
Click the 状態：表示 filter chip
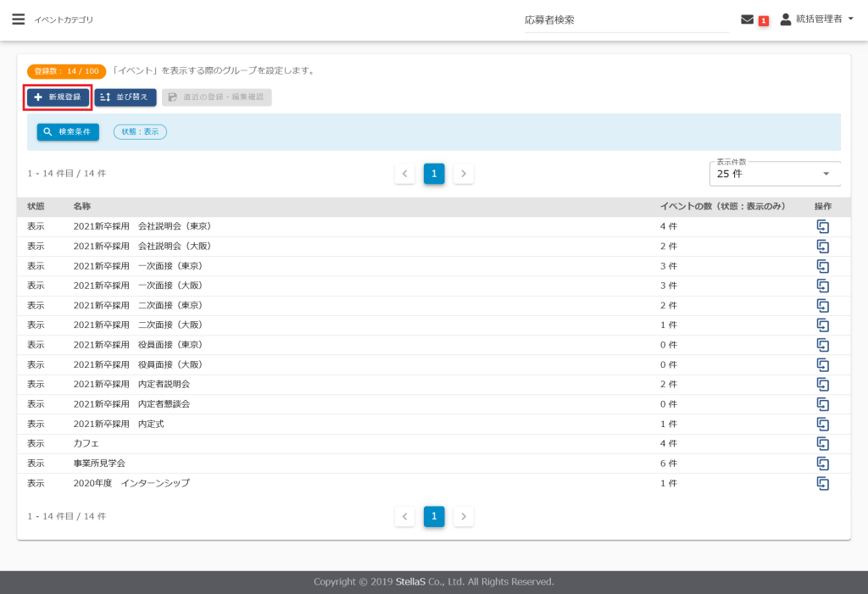[140, 132]
